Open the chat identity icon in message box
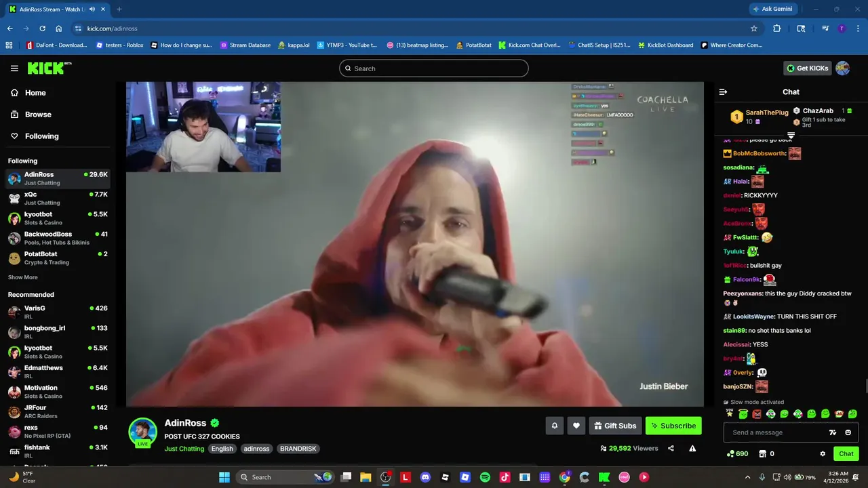This screenshot has height=488, width=868. coord(833,432)
